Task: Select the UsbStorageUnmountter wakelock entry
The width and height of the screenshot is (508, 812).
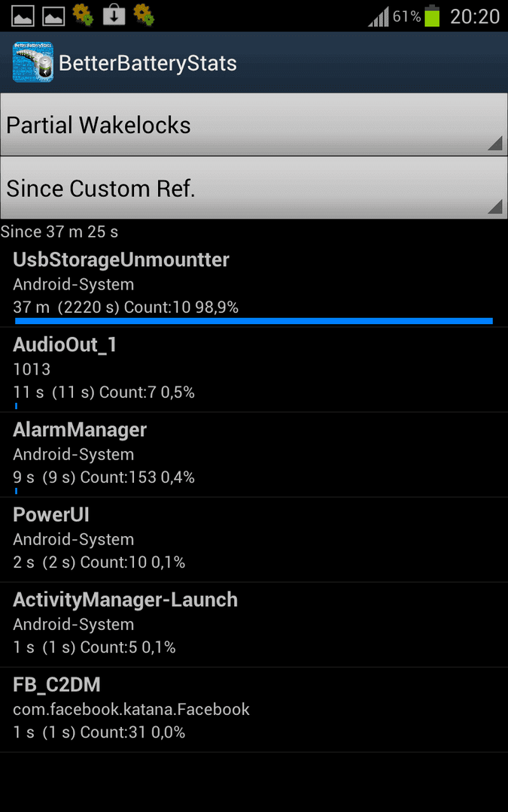Action: pos(254,286)
